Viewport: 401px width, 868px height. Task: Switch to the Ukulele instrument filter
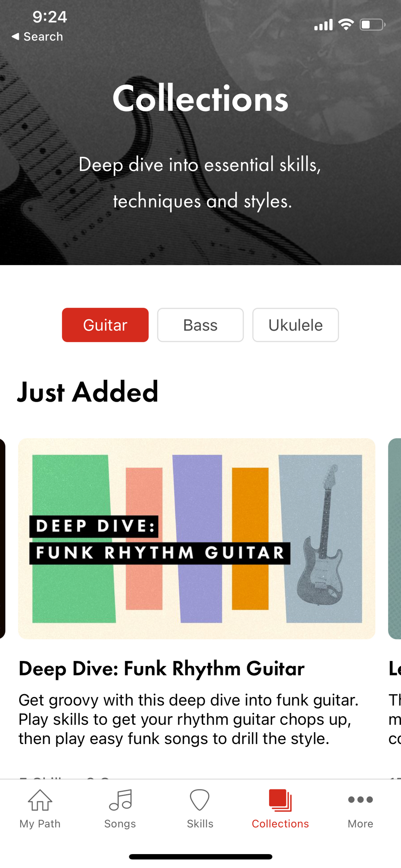(x=295, y=325)
